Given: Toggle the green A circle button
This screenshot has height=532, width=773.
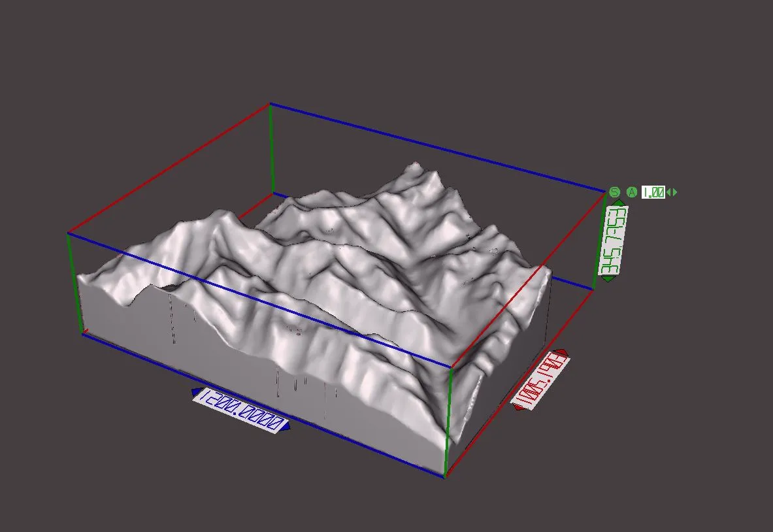Looking at the screenshot, I should [631, 192].
